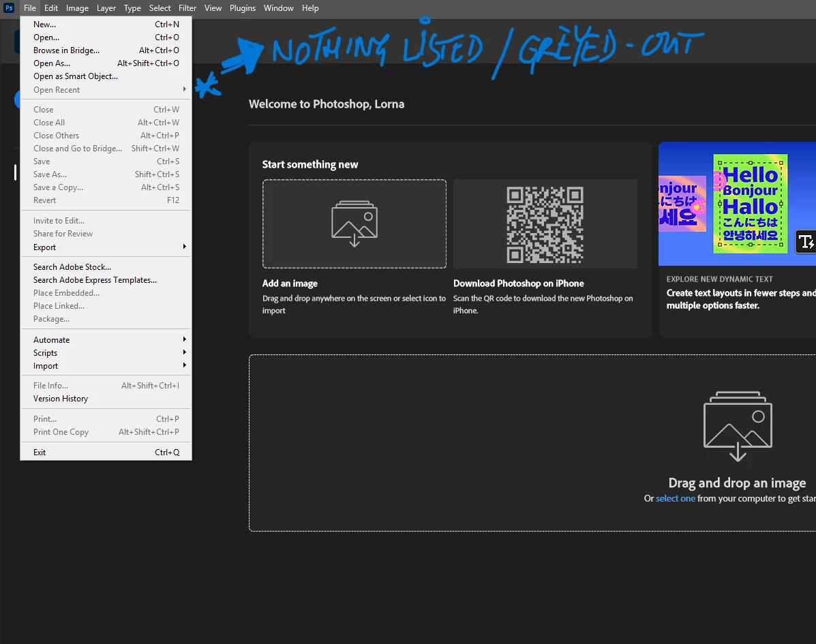This screenshot has height=644, width=816.
Task: Click the Photoshop Ps logo icon
Action: [x=9, y=7]
